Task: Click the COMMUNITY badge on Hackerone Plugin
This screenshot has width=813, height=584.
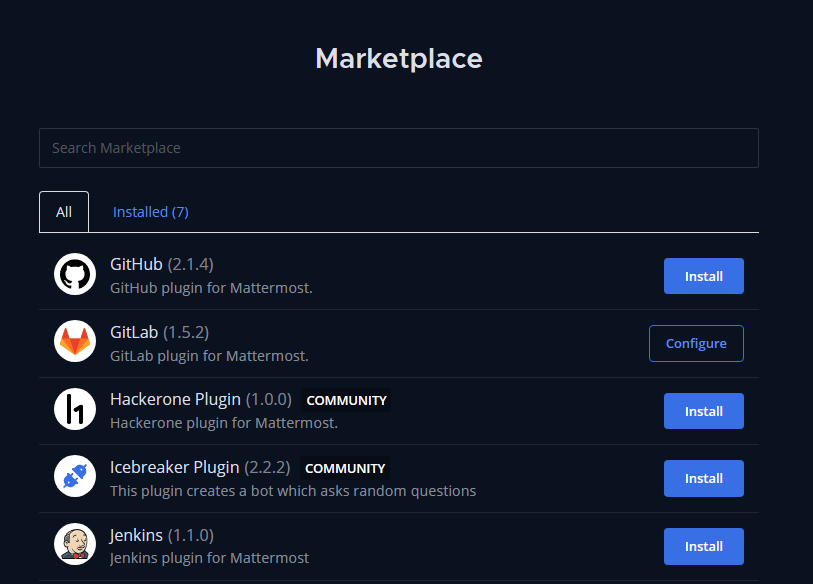Action: click(x=346, y=400)
